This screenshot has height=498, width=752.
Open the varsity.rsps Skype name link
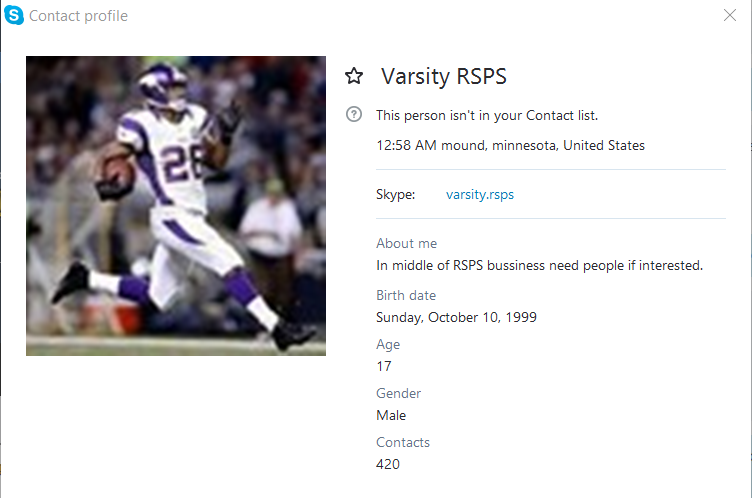[480, 194]
